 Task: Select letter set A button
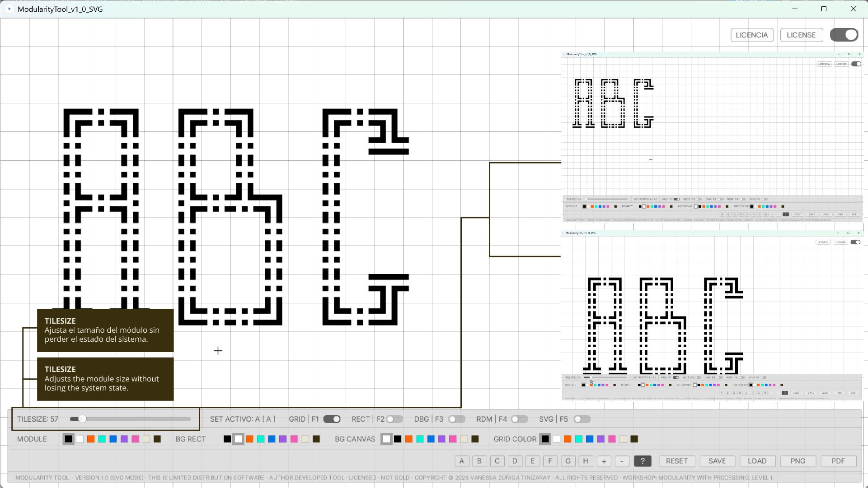[x=461, y=461]
